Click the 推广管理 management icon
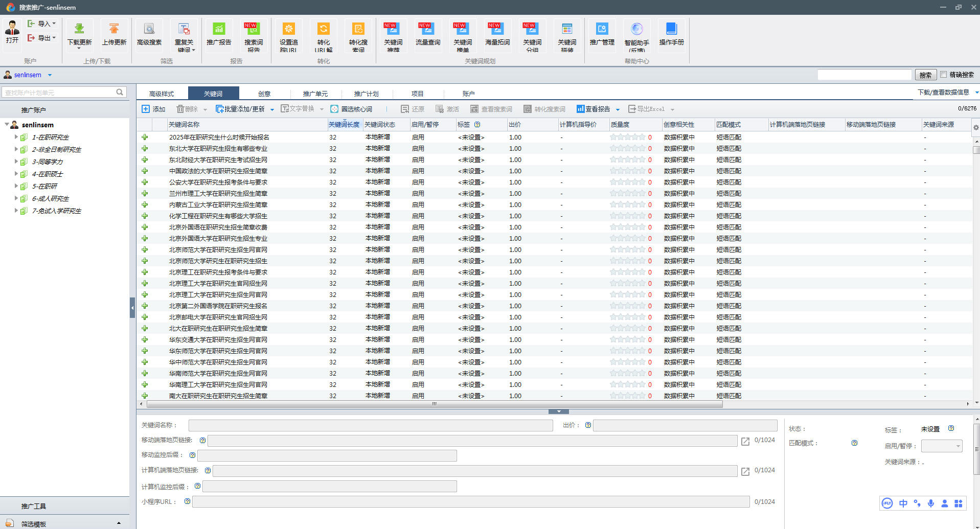980x529 pixels. (x=602, y=30)
